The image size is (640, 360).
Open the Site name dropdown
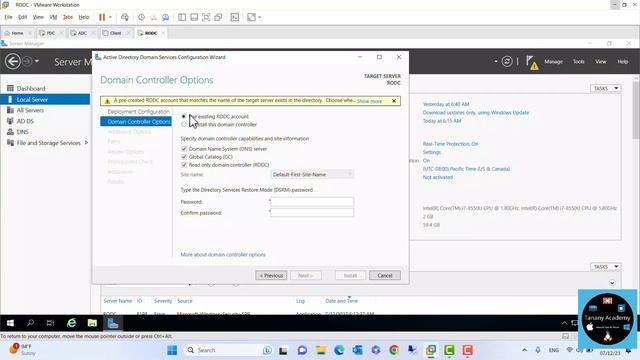tap(312, 174)
